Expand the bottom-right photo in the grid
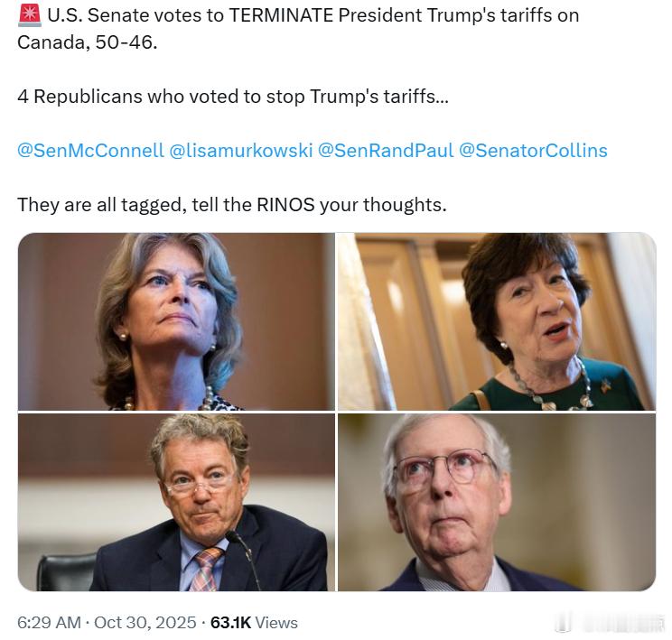 coord(497,502)
